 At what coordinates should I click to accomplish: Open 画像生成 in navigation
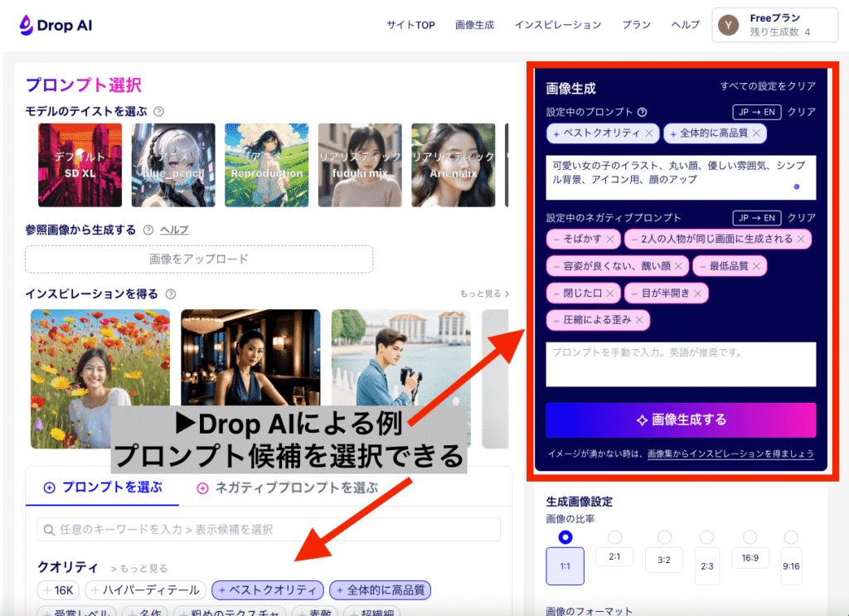click(x=474, y=25)
